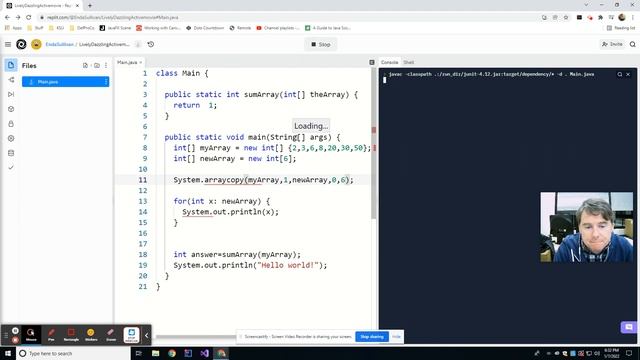Select the Screencastify Mouse tool
640x360 pixels.
pos(31,334)
